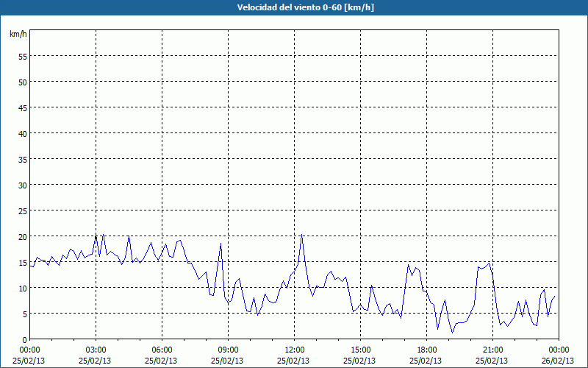Click the 15:00 time label

tap(360, 350)
